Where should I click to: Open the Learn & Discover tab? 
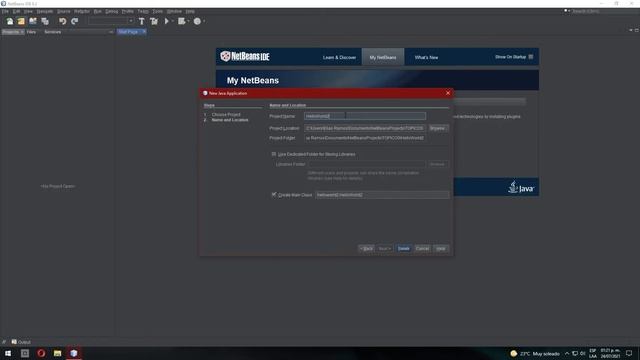(x=339, y=58)
